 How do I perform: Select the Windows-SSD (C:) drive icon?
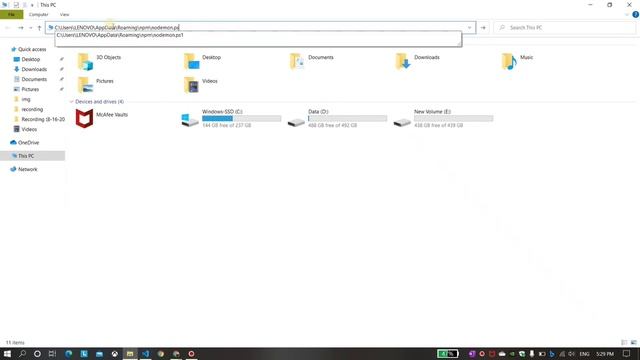tap(190, 120)
